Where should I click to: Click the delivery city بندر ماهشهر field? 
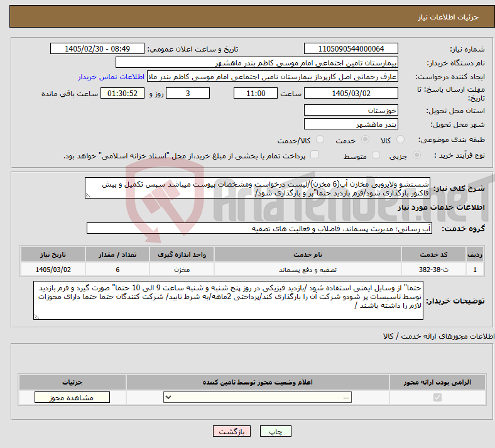point(351,124)
